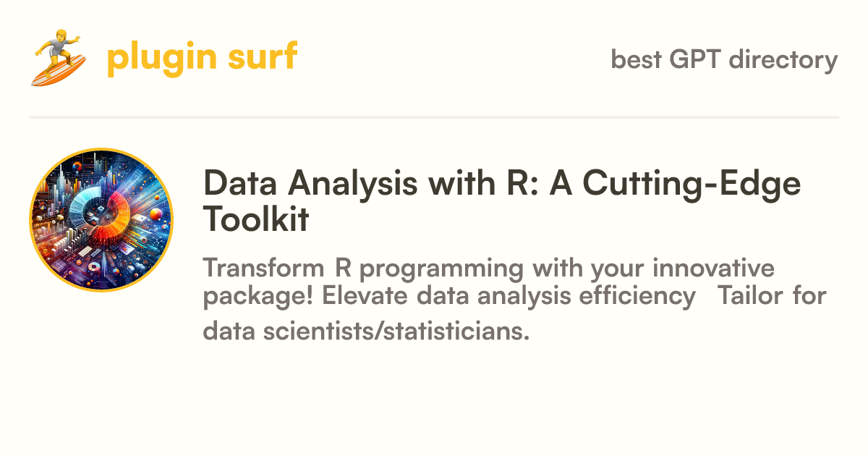Click the horizontal divider below the header
Image resolution: width=868 pixels, height=456 pixels.
434,117
